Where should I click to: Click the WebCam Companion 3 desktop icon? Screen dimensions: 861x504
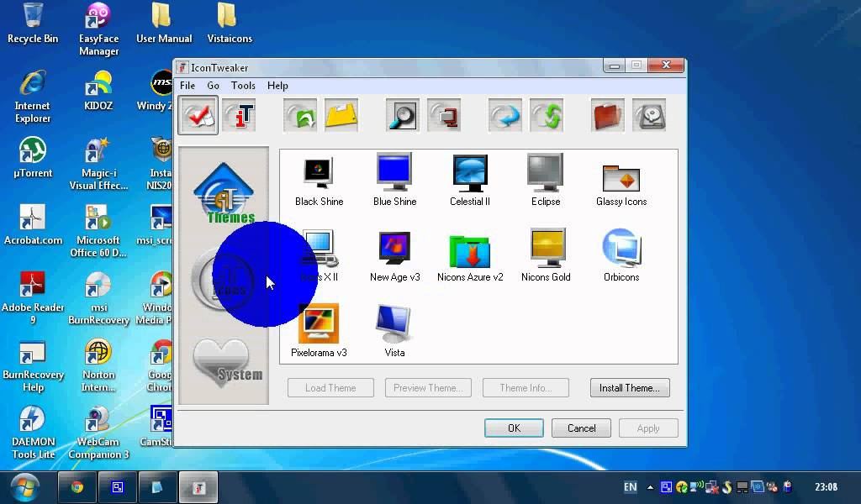(98, 433)
